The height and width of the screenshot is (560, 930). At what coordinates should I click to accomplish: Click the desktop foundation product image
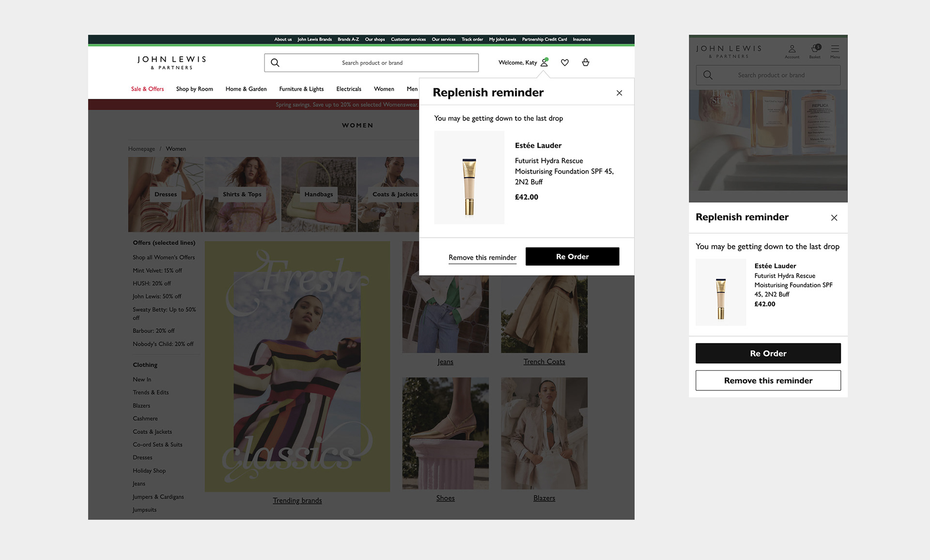[469, 177]
